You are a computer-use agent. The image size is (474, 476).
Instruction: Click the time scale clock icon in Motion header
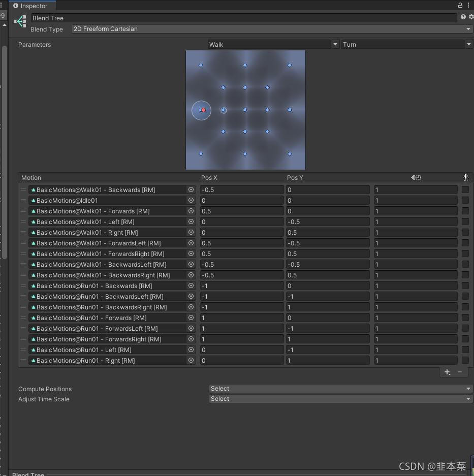[416, 177]
